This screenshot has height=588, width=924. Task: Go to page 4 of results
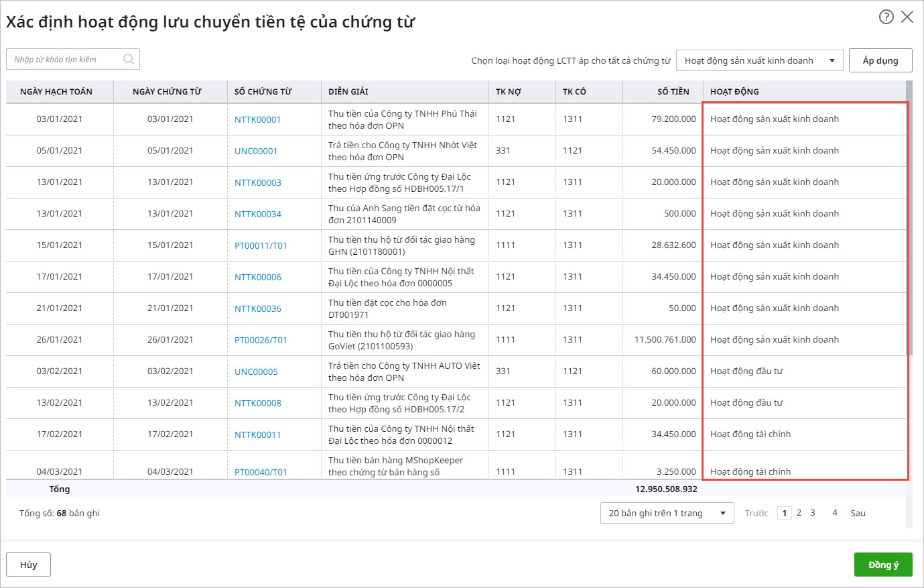834,513
